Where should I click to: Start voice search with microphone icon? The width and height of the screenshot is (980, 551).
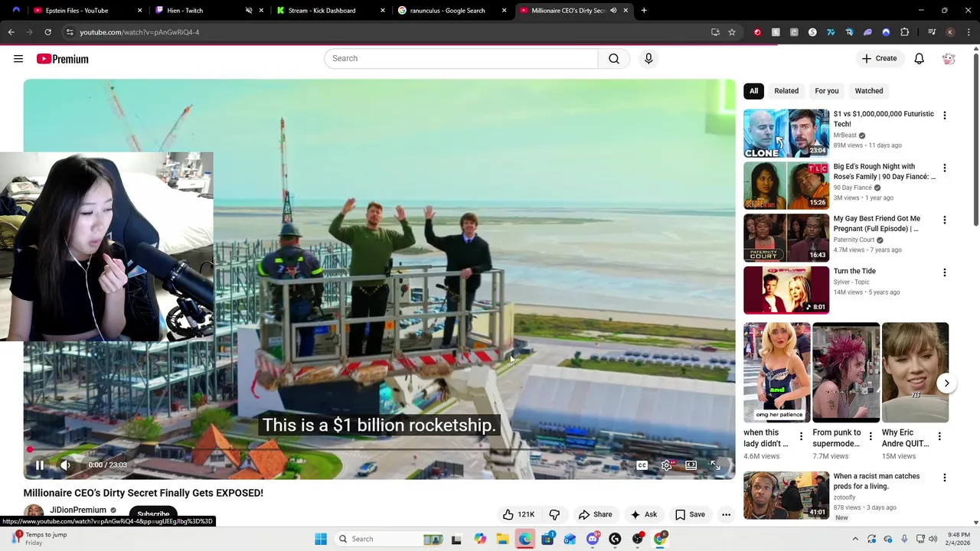pyautogui.click(x=648, y=58)
